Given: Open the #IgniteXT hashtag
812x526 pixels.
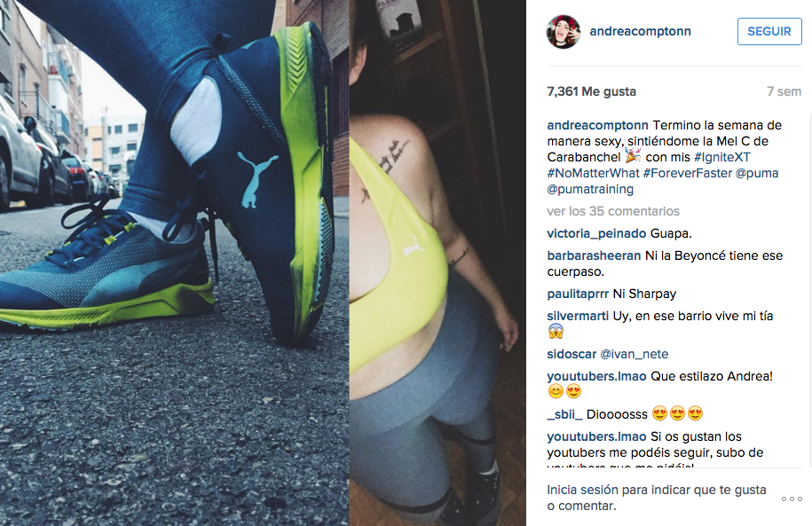Looking at the screenshot, I should coord(721,157).
